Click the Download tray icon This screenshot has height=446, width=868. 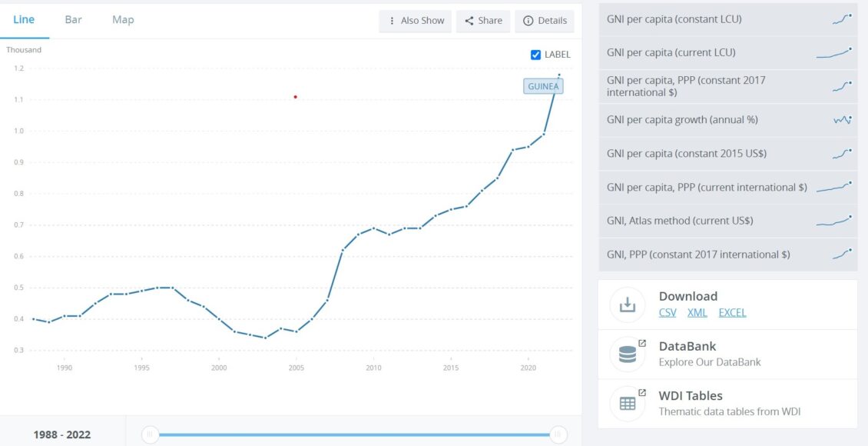[x=628, y=305]
